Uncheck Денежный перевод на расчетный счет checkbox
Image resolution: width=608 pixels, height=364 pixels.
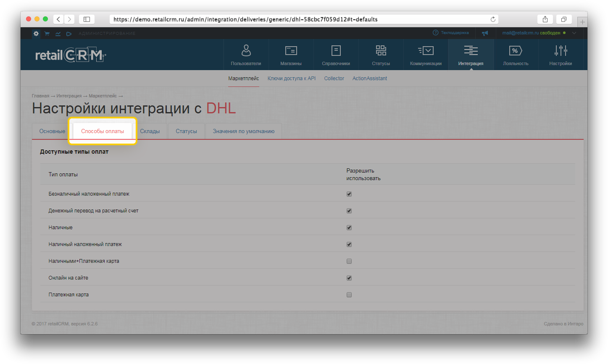click(349, 211)
